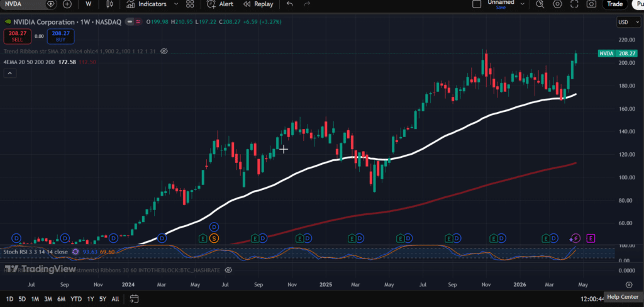The image size is (644, 307).
Task: Open chart settings hexagon icon
Action: (x=557, y=4)
